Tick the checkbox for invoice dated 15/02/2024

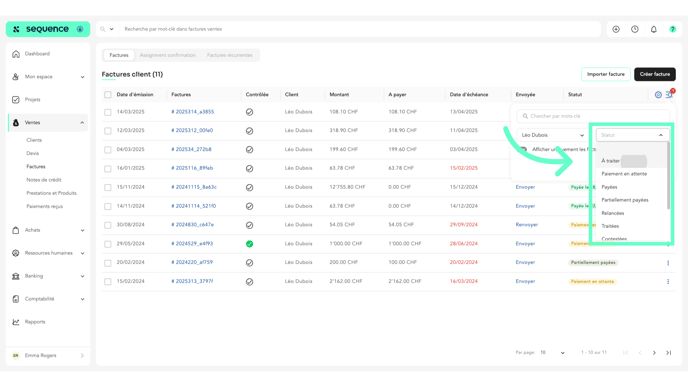point(108,282)
